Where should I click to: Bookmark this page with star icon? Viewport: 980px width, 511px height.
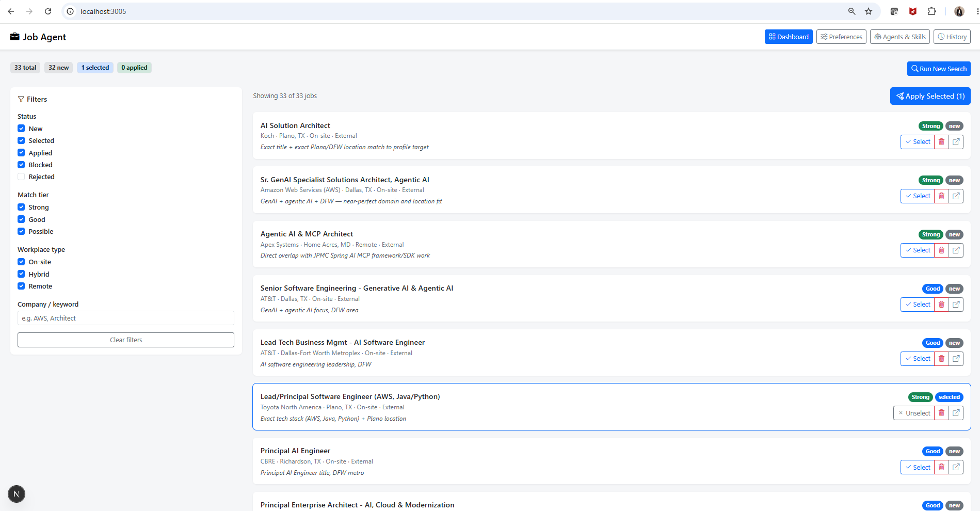[x=869, y=11]
